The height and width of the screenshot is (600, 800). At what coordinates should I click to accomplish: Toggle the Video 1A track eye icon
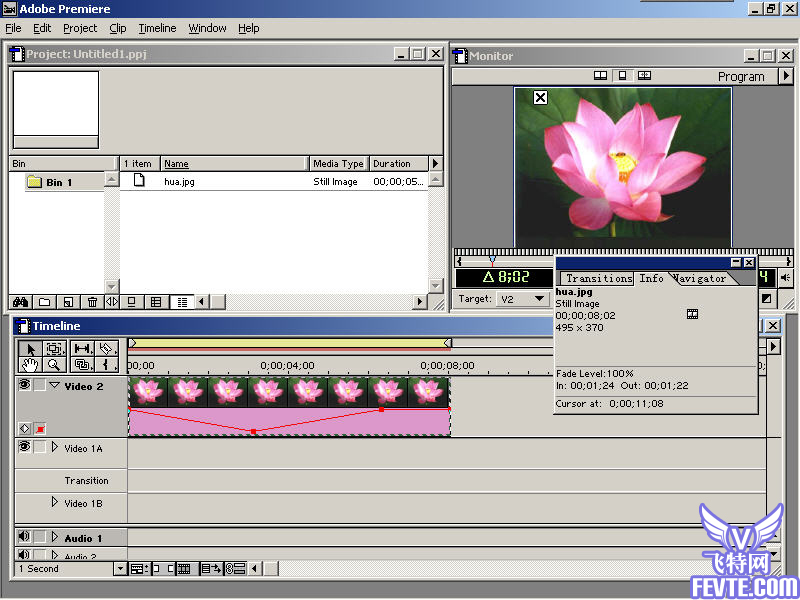24,448
